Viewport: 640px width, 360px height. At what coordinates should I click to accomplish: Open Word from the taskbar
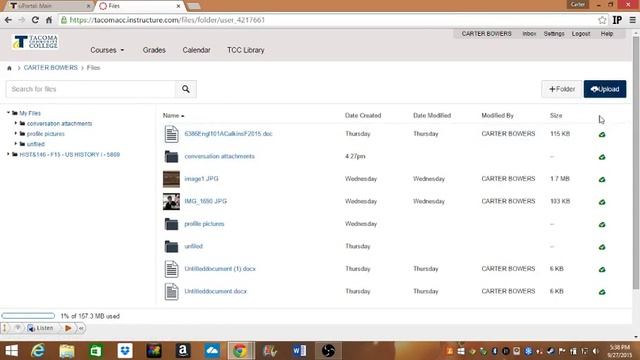click(299, 351)
